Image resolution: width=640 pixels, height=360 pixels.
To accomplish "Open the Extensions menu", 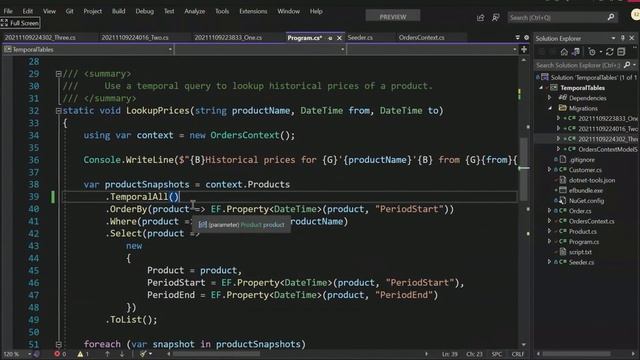I will pos(253,11).
